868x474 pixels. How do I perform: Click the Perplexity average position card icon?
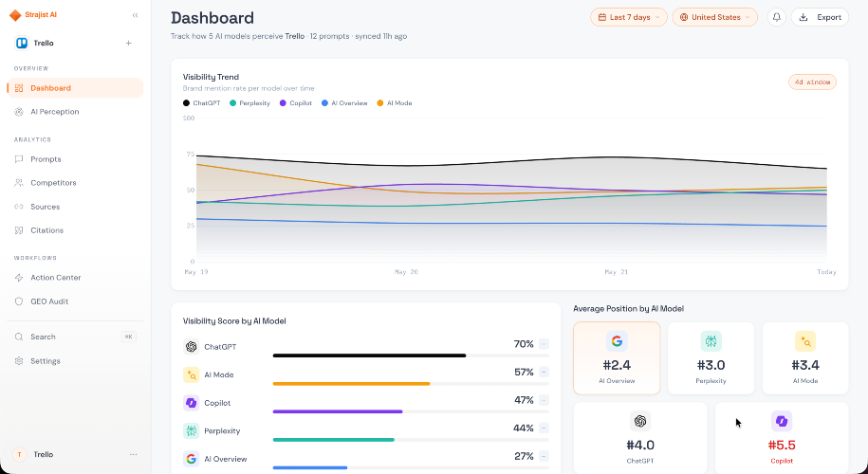pos(711,341)
